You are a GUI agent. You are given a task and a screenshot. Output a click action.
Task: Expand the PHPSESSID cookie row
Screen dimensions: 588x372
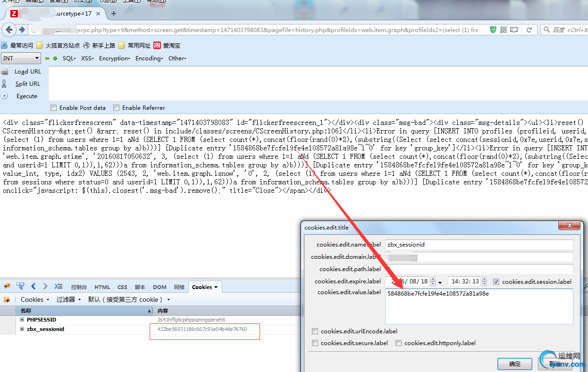(22, 320)
